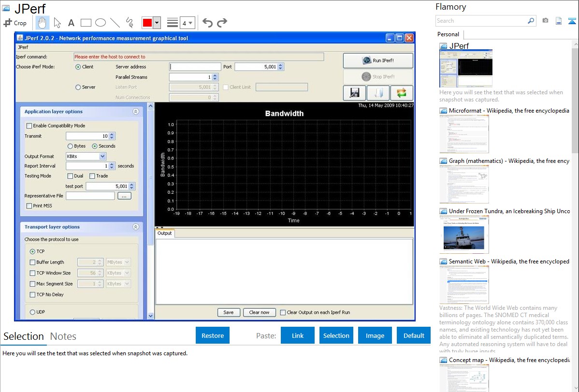
Task: Open the JPerf menu in the menu bar
Action: point(23,47)
